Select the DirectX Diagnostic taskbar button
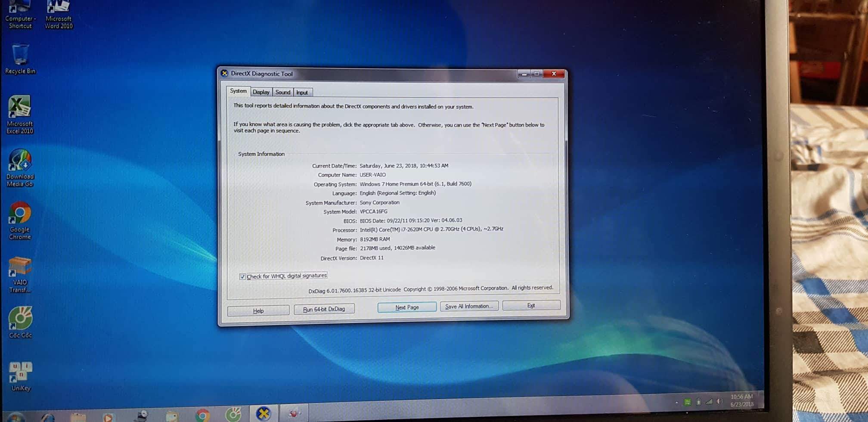This screenshot has width=868, height=422. click(263, 413)
